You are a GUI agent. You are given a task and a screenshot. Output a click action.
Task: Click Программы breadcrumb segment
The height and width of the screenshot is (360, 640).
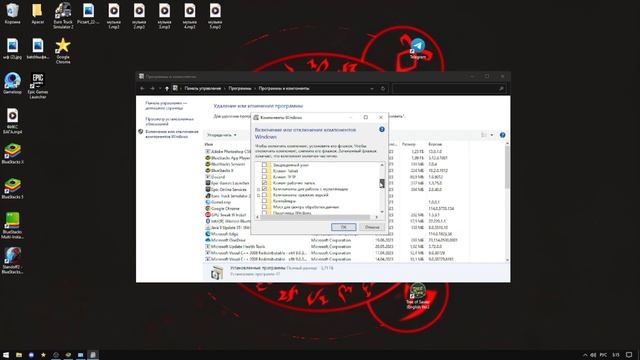(240, 88)
